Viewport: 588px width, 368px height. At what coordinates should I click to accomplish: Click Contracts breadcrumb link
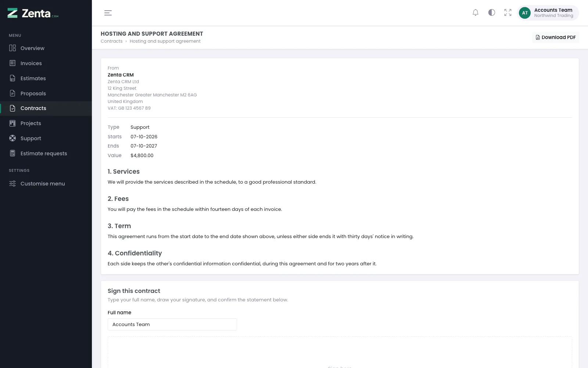tap(111, 41)
